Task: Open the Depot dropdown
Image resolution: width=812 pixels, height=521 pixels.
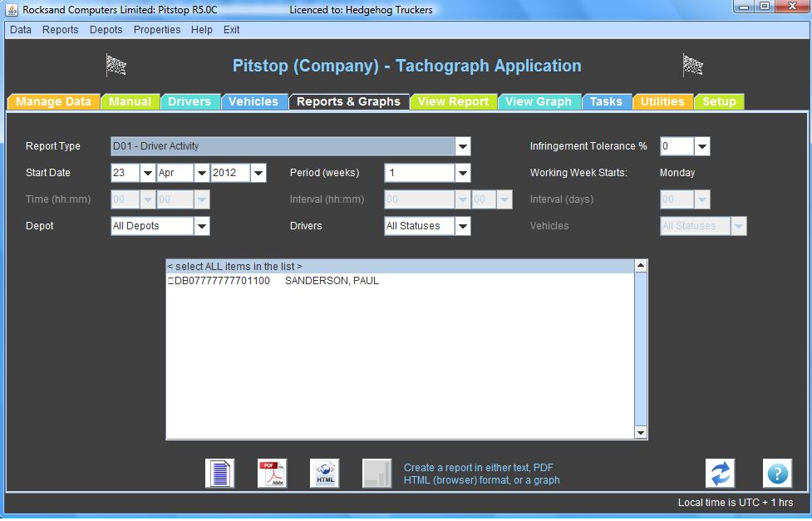Action: click(x=202, y=226)
